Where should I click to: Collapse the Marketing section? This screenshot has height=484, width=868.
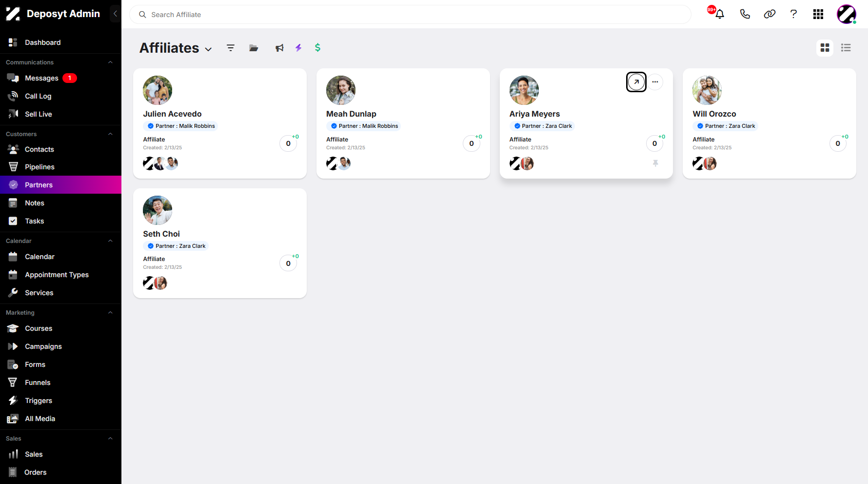(x=110, y=313)
